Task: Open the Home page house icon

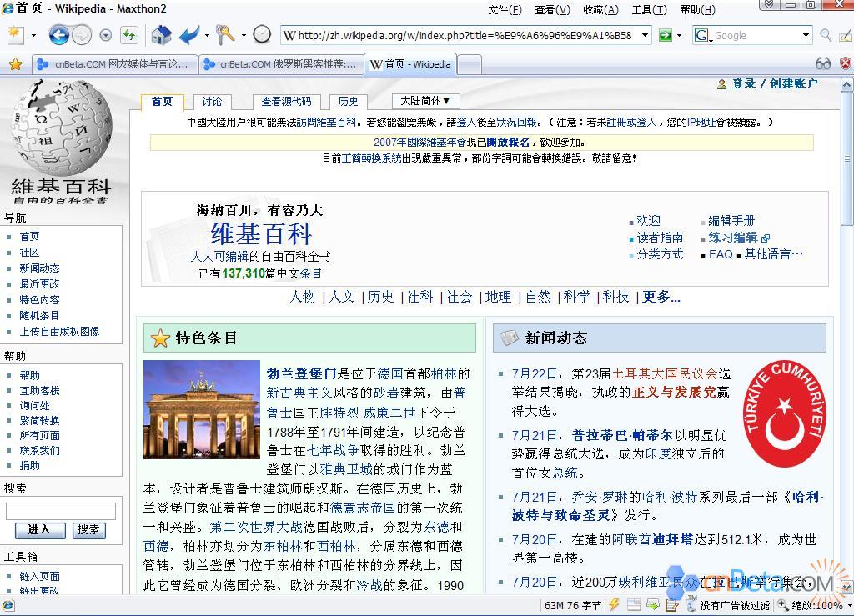Action: point(161,35)
